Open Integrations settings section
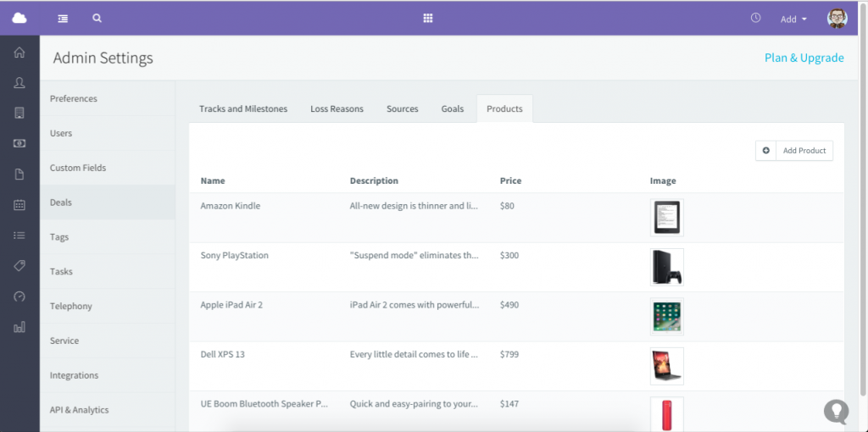 click(108, 375)
